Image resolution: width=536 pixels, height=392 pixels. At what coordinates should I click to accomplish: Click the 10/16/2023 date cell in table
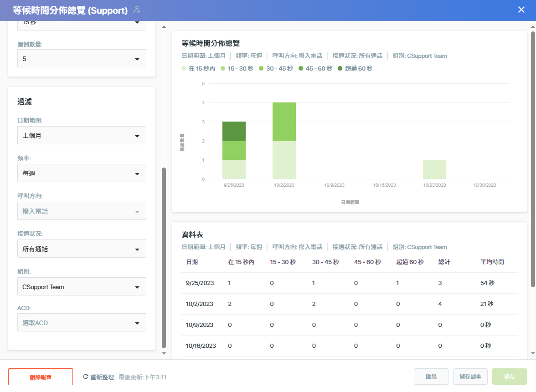[201, 346]
